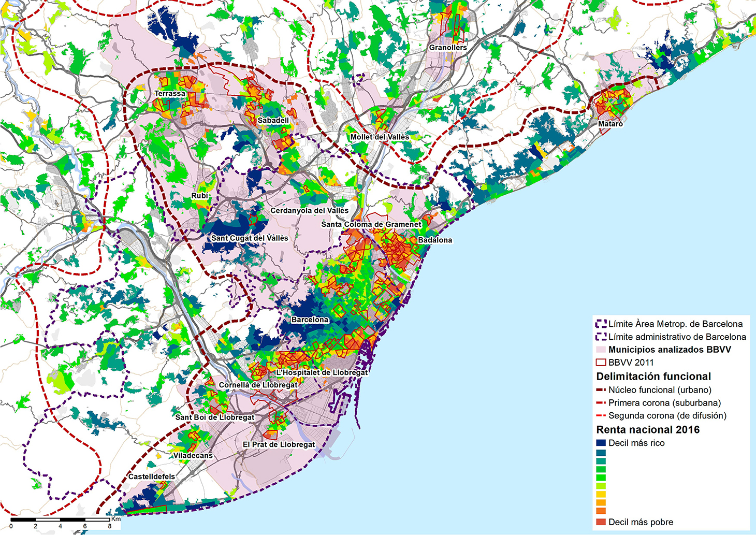Click the Badalona map label
Image resolution: width=756 pixels, height=535 pixels.
[435, 240]
